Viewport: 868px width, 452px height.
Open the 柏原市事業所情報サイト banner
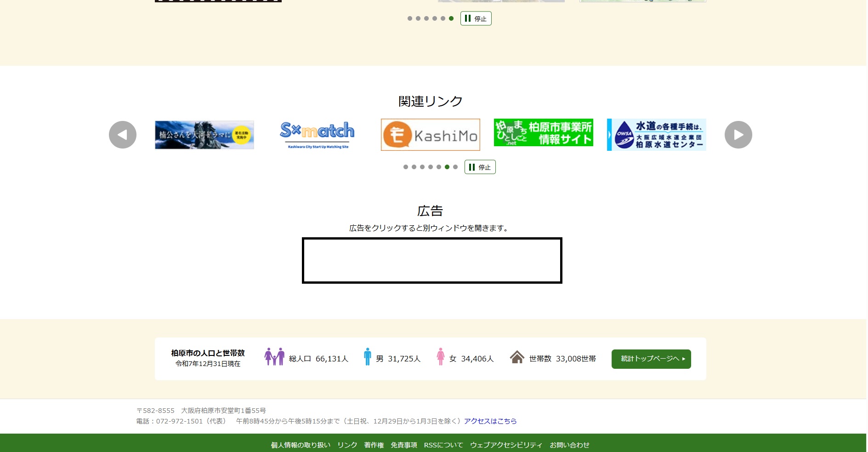[543, 133]
